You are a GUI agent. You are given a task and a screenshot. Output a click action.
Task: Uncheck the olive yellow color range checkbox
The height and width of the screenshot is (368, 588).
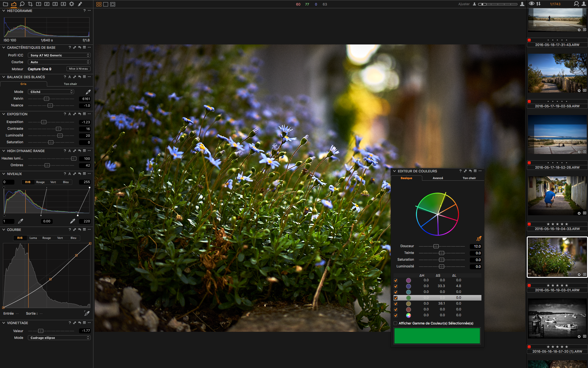[396, 304]
